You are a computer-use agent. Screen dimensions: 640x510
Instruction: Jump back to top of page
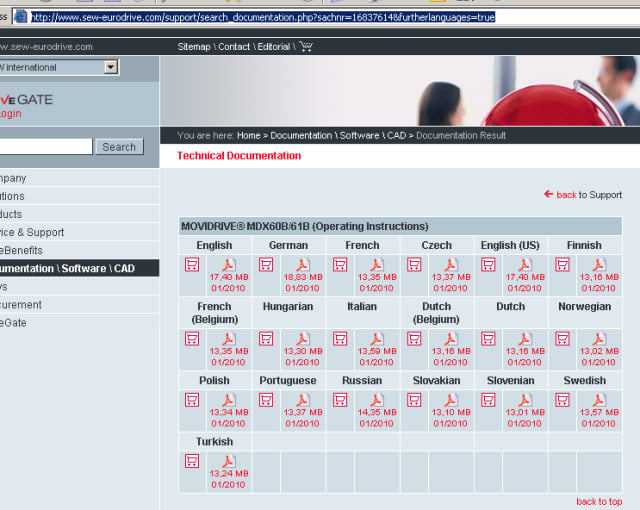599,501
